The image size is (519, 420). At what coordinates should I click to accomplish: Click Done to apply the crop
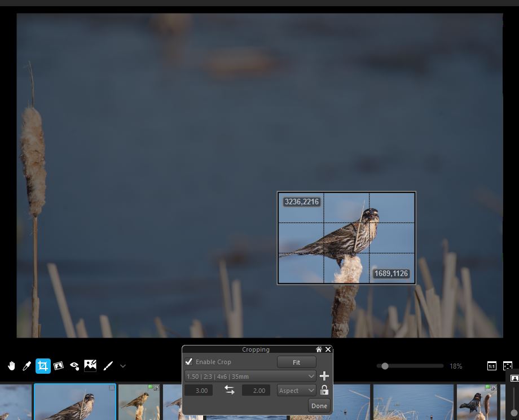coord(319,406)
